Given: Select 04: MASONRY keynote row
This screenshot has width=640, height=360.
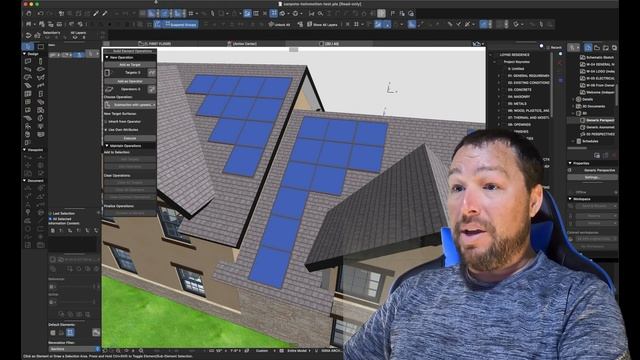Looking at the screenshot, I should (x=519, y=97).
